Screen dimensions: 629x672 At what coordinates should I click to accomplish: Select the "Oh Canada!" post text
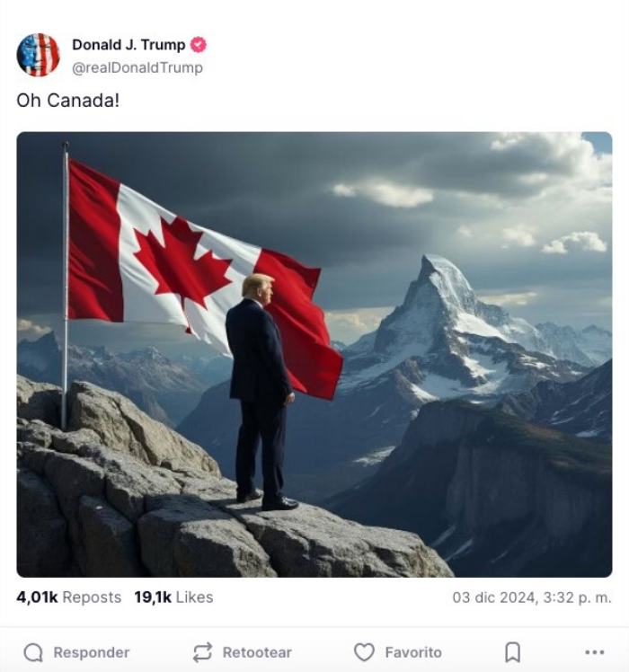coord(67,101)
